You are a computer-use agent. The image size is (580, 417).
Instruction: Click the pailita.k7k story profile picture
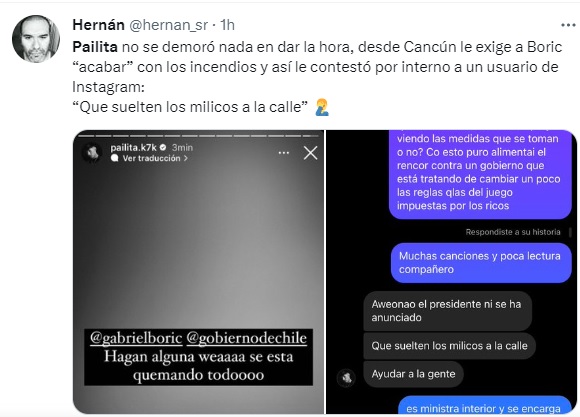click(92, 152)
